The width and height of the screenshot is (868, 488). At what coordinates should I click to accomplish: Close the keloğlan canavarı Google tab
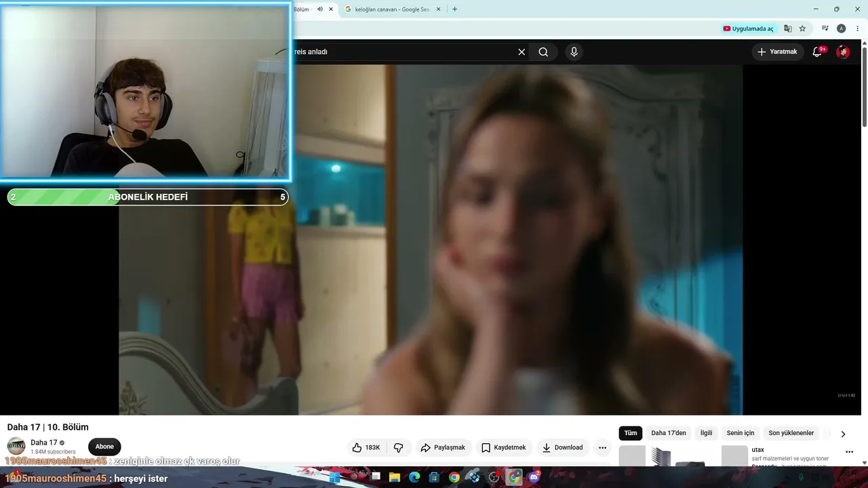438,9
